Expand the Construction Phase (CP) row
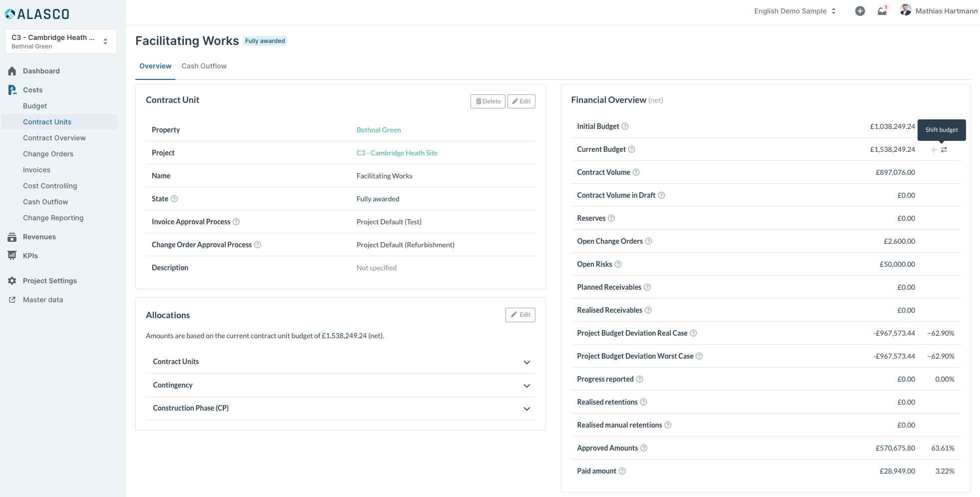The width and height of the screenshot is (980, 497). point(526,409)
